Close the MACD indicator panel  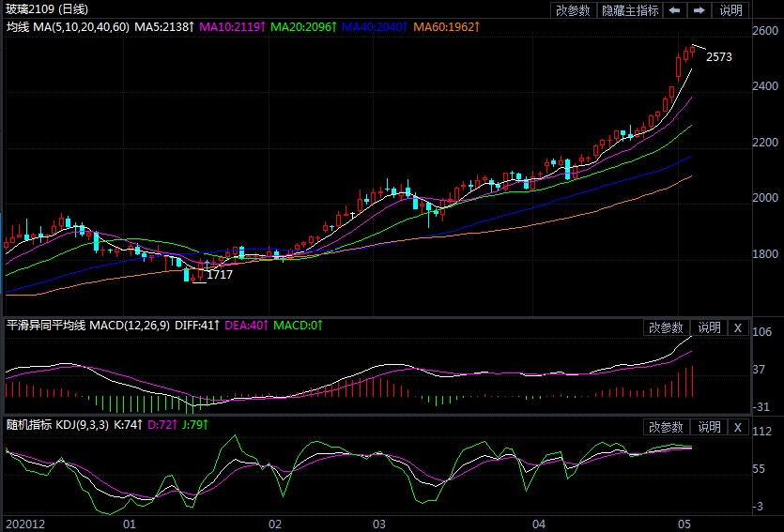coord(737,327)
